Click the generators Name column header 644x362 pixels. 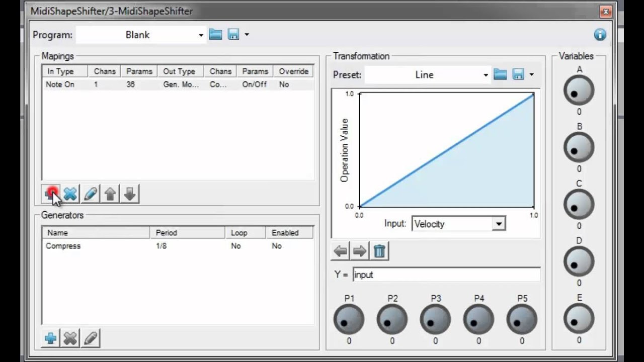tap(96, 233)
